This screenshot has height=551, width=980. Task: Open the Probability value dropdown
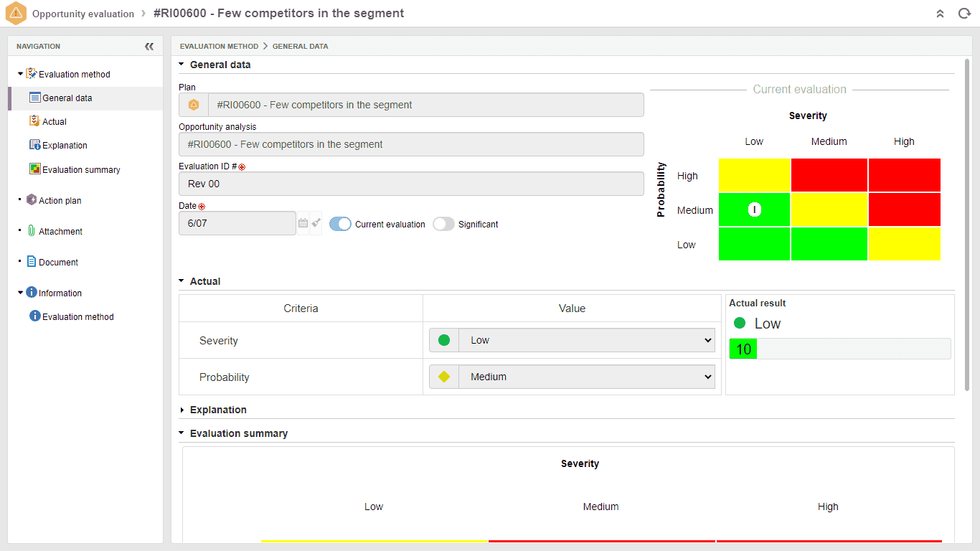pyautogui.click(x=587, y=377)
